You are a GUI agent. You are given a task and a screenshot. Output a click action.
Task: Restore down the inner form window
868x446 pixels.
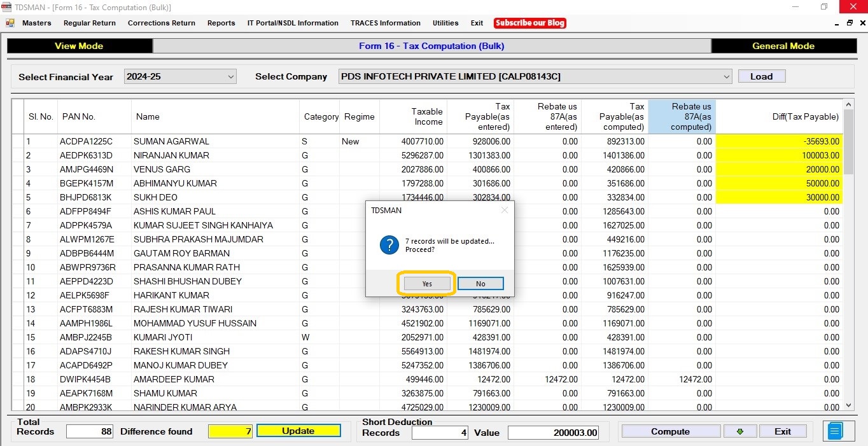pos(850,23)
